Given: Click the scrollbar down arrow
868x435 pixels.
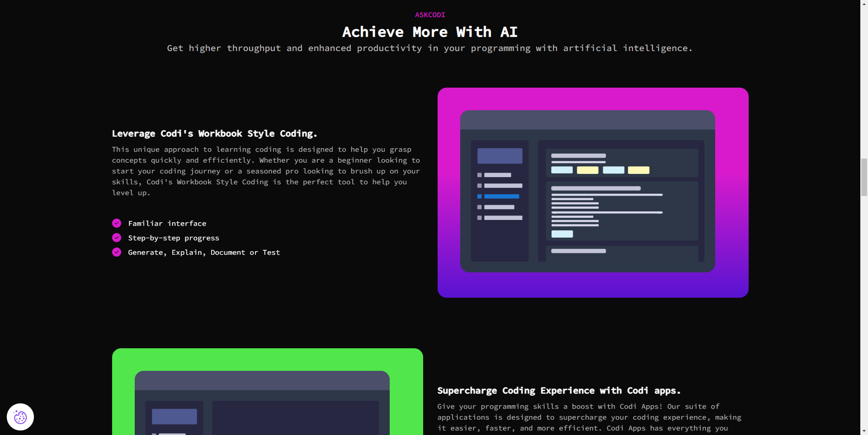Looking at the screenshot, I should tap(864, 431).
